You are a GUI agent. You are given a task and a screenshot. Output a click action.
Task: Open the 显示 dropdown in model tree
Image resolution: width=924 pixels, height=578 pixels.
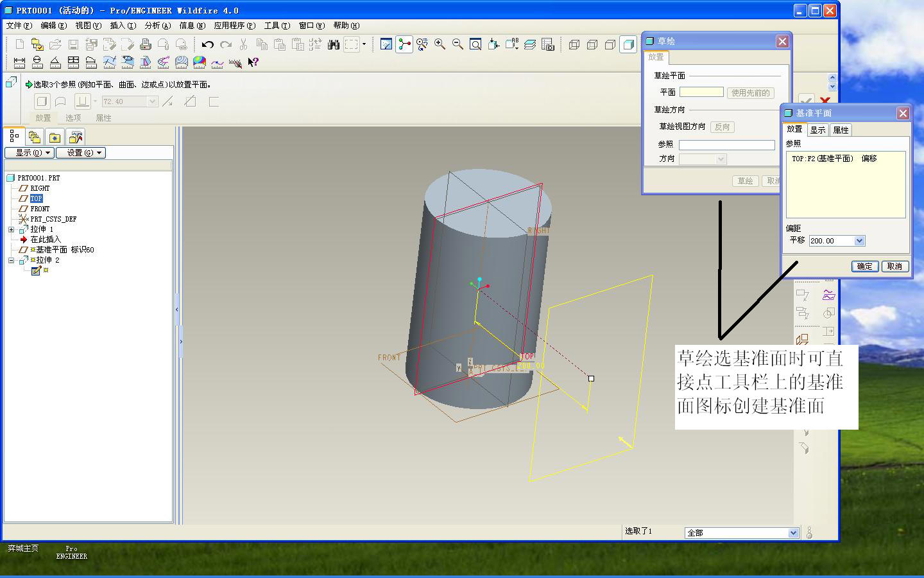tap(29, 153)
